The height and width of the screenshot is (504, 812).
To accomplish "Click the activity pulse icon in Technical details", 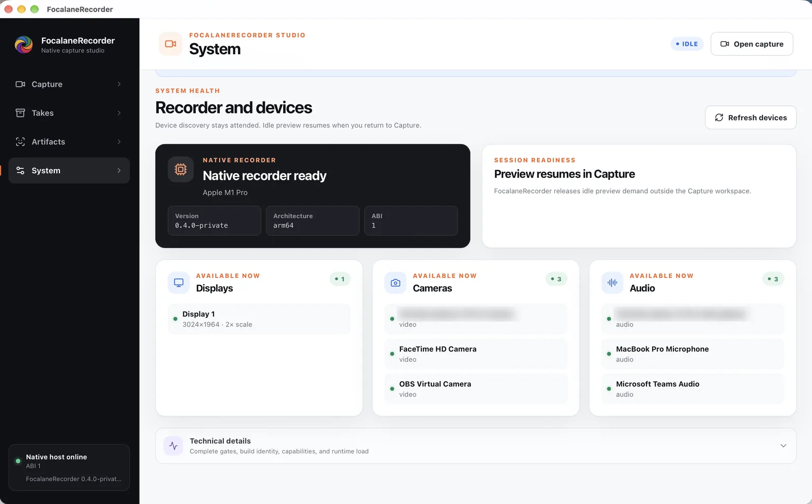I will (x=174, y=446).
